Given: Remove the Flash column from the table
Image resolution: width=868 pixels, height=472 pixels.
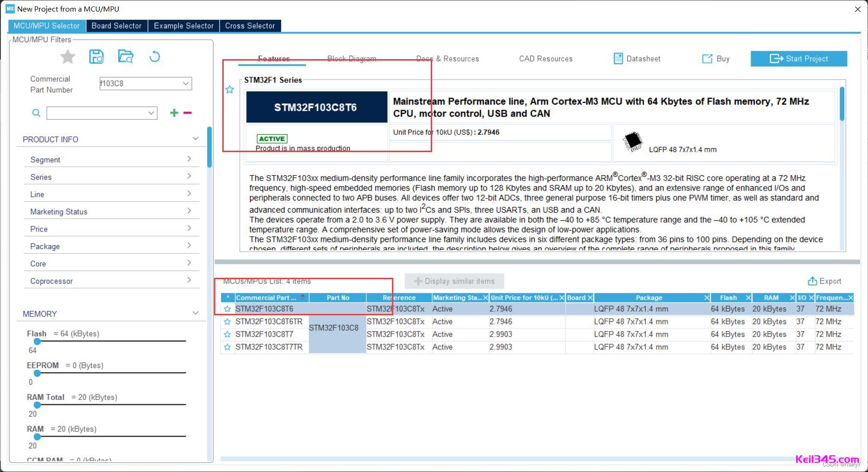Looking at the screenshot, I should pos(748,298).
